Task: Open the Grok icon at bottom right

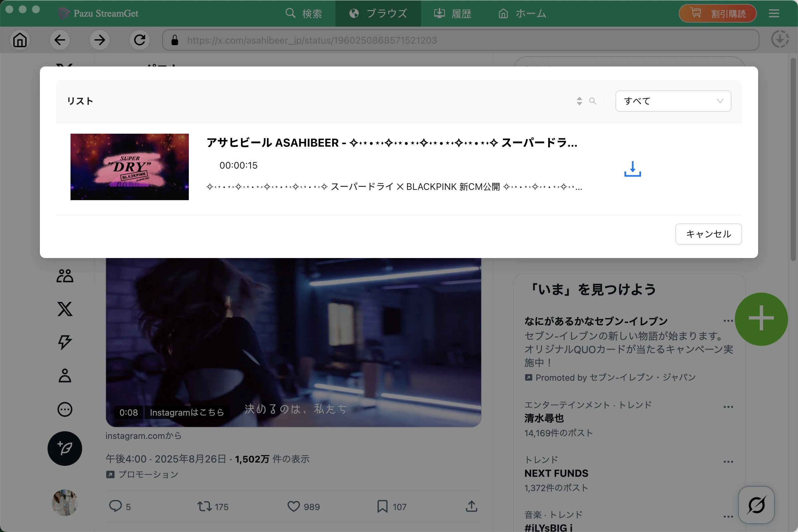Action: point(757,505)
